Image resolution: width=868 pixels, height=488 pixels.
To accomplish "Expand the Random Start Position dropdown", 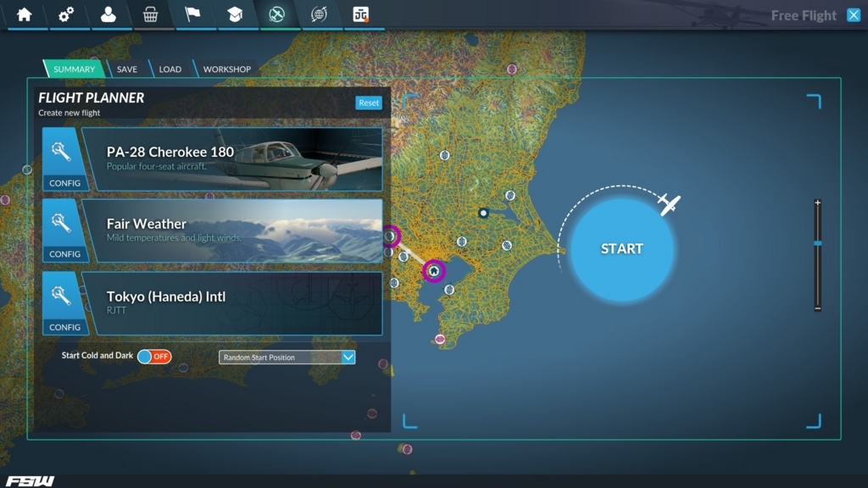I will point(287,358).
